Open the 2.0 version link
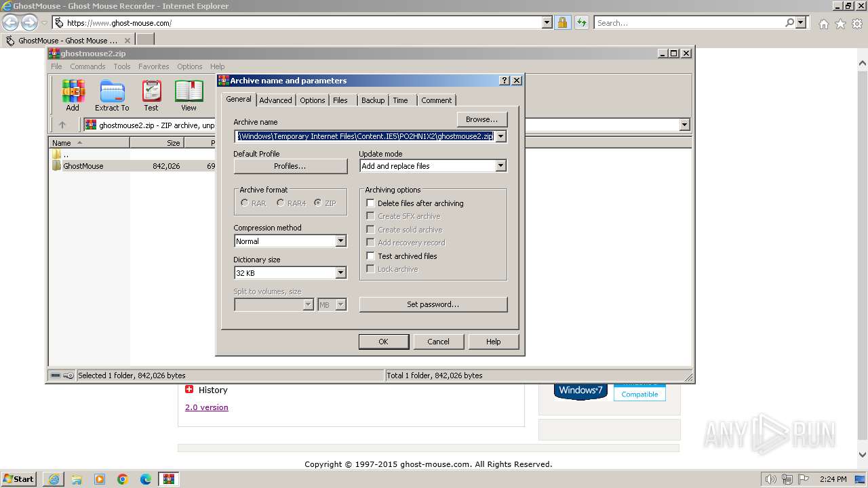 [207, 407]
